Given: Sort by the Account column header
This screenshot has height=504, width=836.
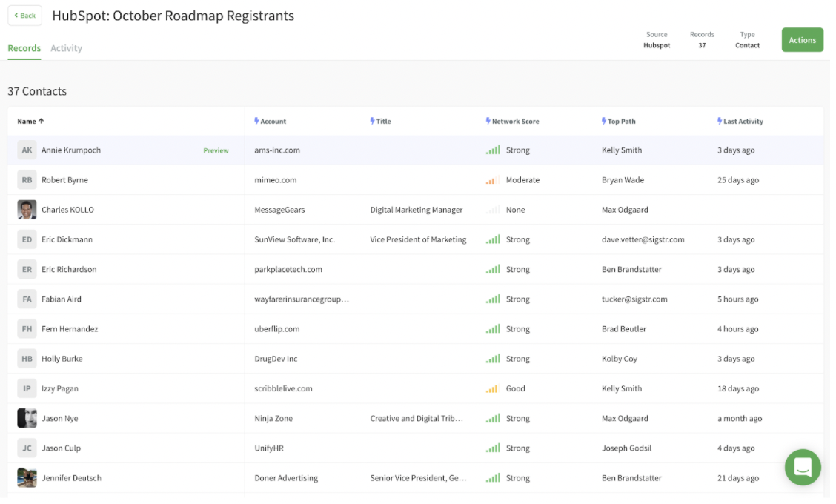Looking at the screenshot, I should pos(273,122).
